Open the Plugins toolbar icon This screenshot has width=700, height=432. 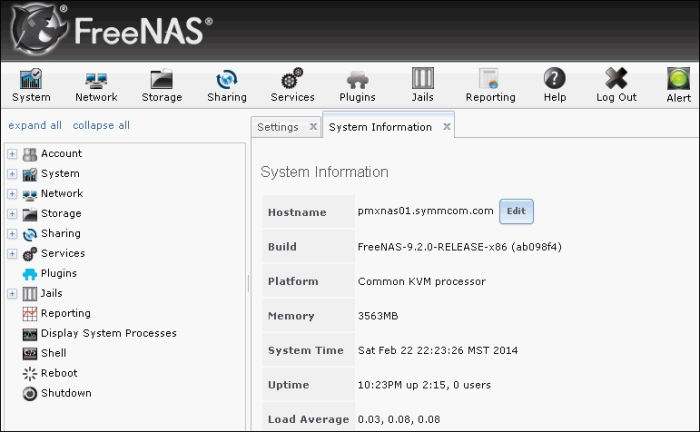[358, 80]
